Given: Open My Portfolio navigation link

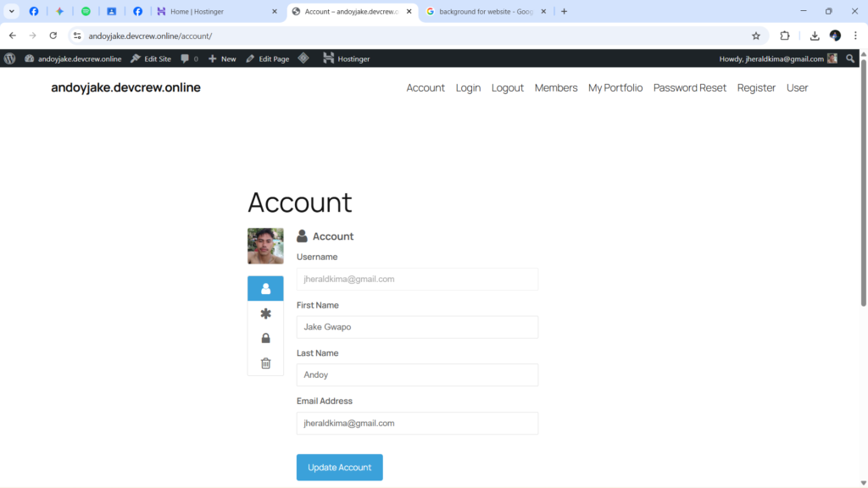Looking at the screenshot, I should point(615,88).
